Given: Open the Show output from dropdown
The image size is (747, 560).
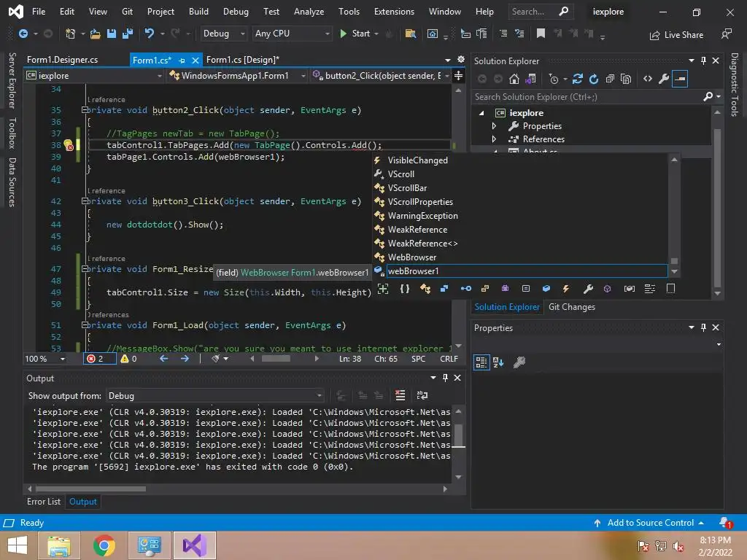Looking at the screenshot, I should [x=215, y=395].
